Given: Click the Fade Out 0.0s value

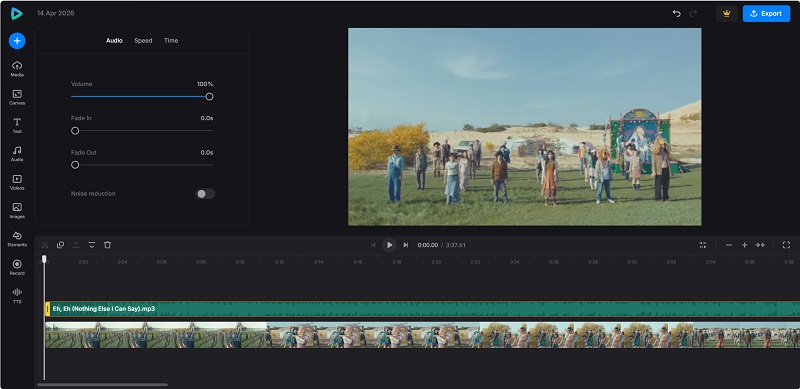Looking at the screenshot, I should click(x=207, y=153).
